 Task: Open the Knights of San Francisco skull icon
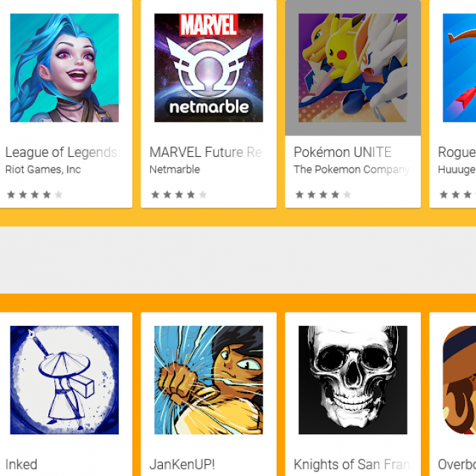[353, 380]
